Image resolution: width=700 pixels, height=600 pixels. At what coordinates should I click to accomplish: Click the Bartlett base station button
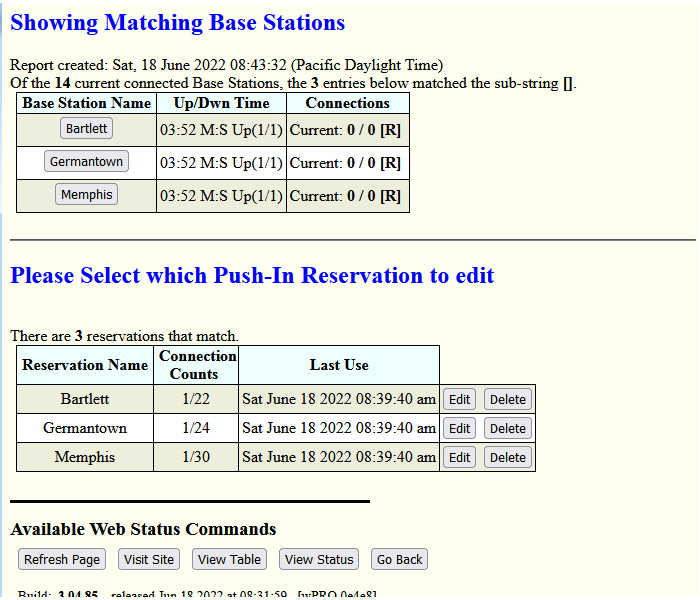(x=86, y=129)
